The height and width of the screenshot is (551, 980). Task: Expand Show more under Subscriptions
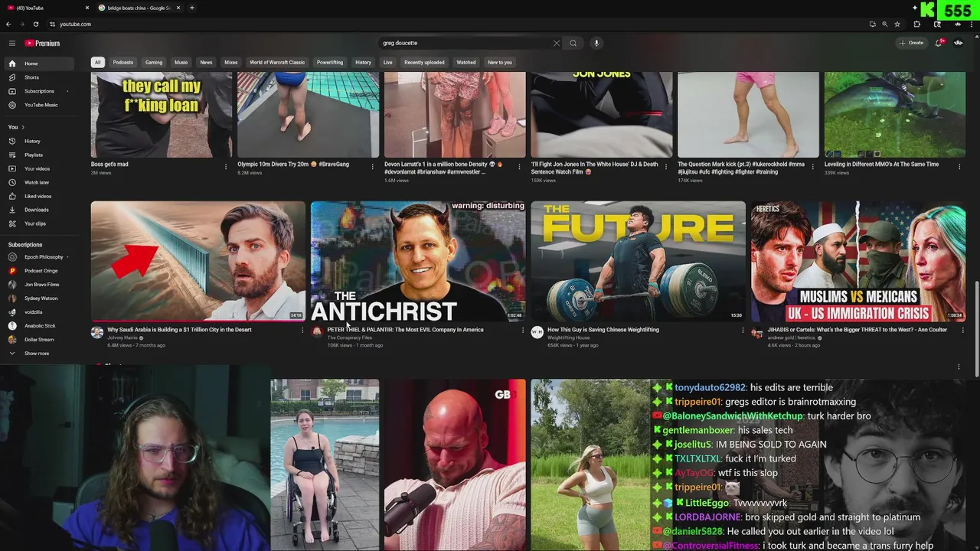[x=38, y=354]
